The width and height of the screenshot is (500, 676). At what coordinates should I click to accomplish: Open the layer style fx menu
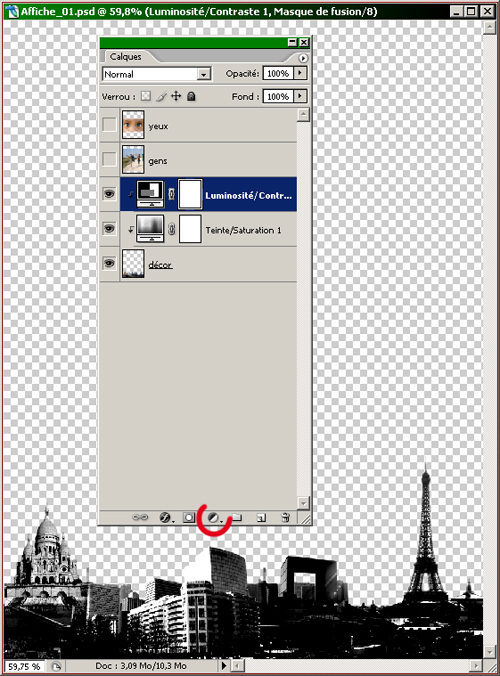[166, 517]
